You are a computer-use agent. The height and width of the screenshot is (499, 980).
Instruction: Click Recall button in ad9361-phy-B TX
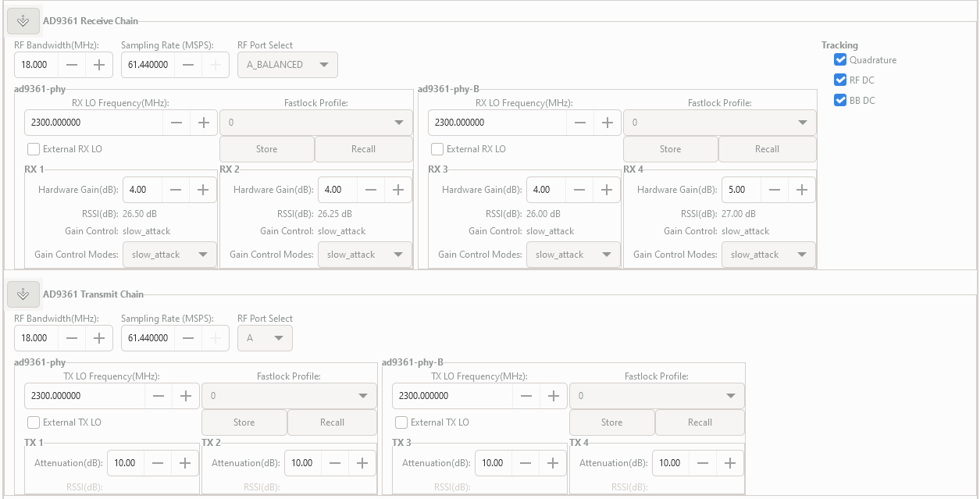point(700,422)
